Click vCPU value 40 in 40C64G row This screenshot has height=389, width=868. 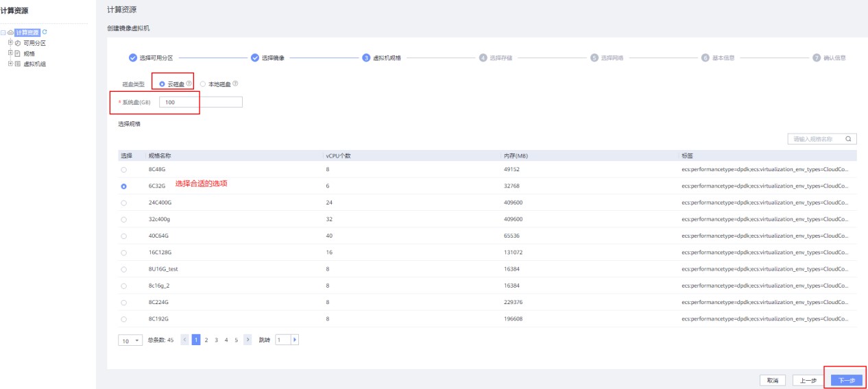(x=329, y=236)
